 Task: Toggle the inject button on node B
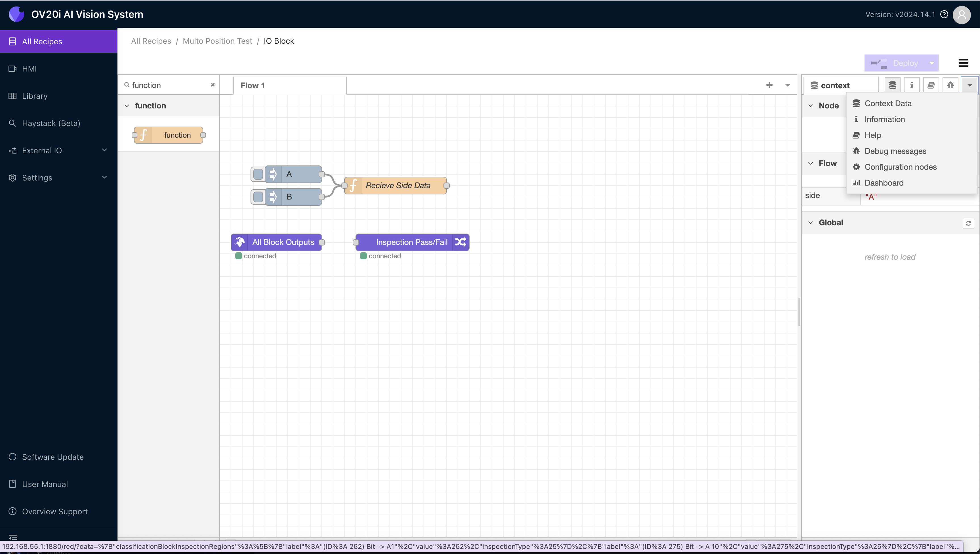point(258,197)
